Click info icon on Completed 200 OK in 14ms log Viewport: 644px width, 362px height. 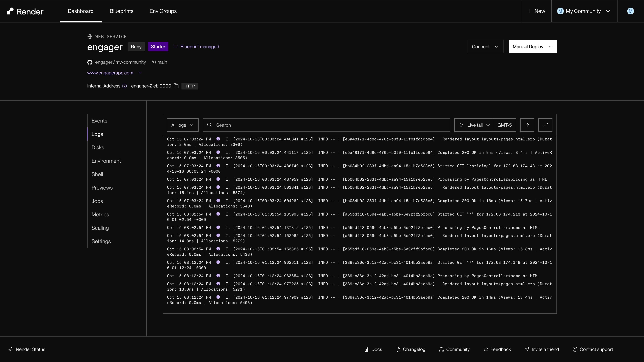pyautogui.click(x=218, y=297)
